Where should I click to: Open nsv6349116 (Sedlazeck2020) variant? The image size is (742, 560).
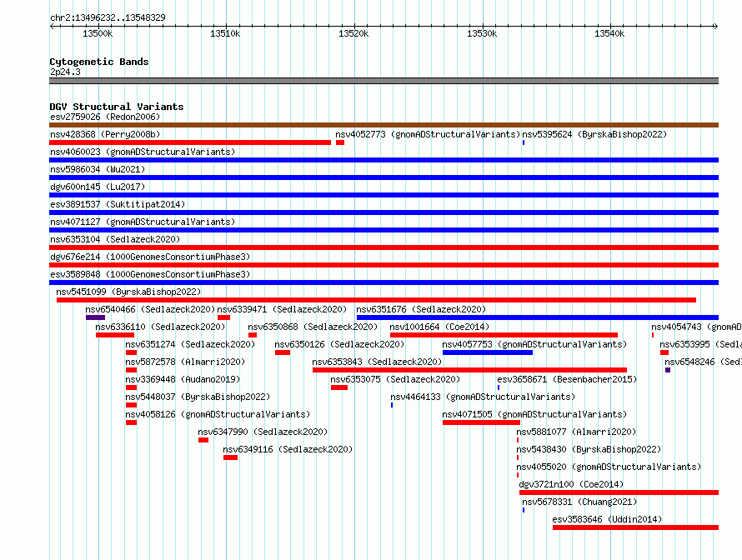click(x=288, y=449)
